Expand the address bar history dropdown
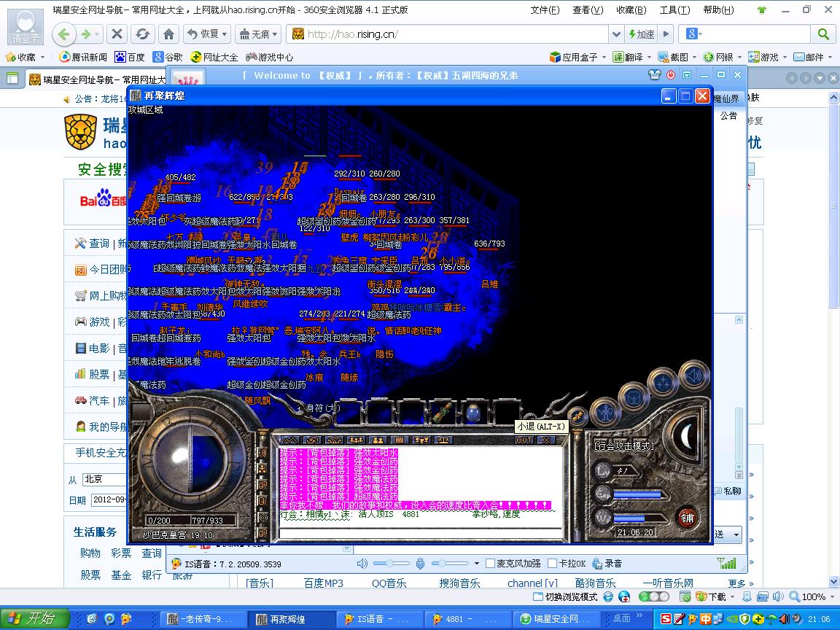The image size is (840, 630). pyautogui.click(x=616, y=34)
